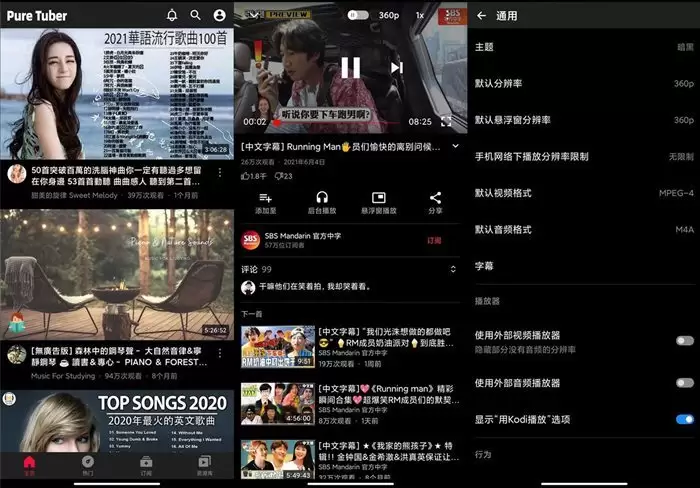Open the 森林中的鋼琴聲 video title

119,357
